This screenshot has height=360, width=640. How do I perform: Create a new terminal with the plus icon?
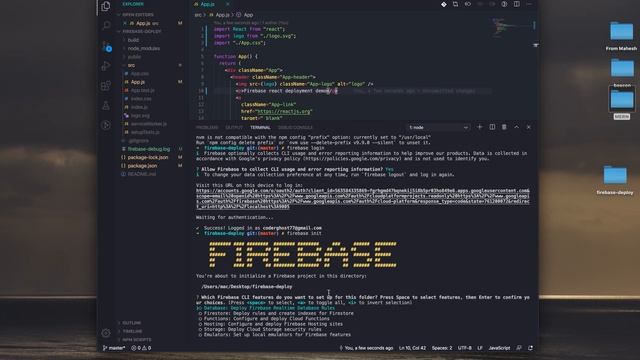pyautogui.click(x=480, y=127)
